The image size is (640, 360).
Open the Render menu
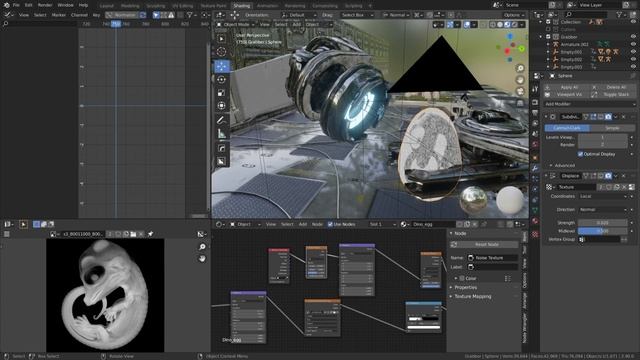click(45, 5)
